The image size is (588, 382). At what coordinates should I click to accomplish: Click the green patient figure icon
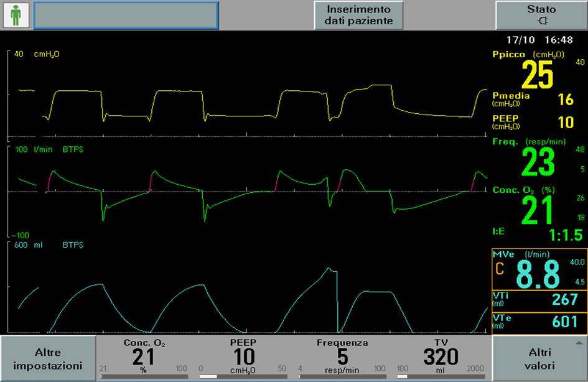[x=16, y=16]
